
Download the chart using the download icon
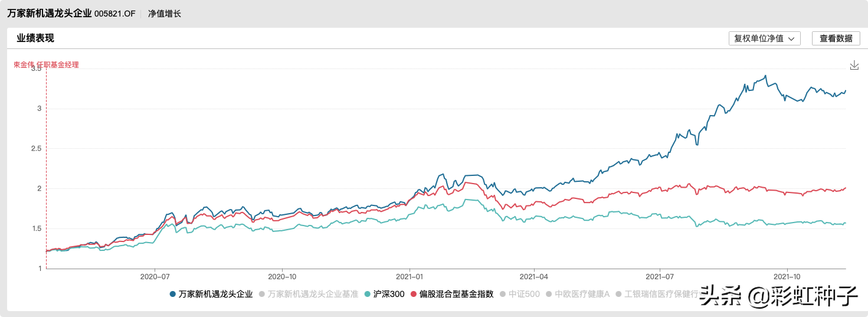[x=854, y=66]
